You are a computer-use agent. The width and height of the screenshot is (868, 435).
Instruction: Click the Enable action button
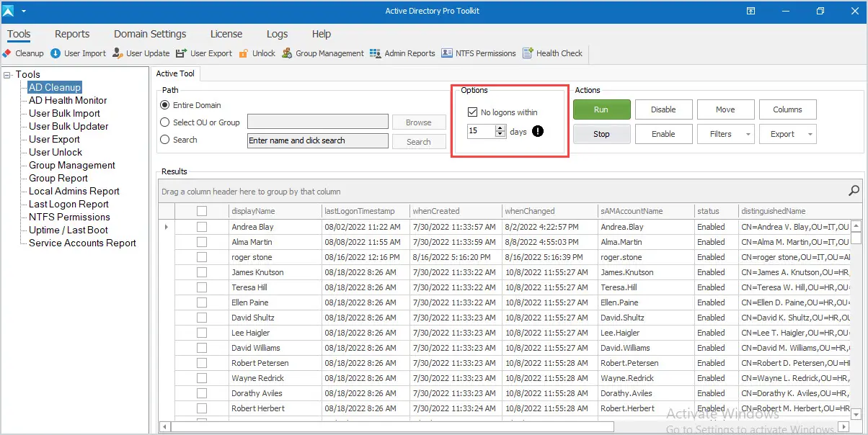[x=664, y=134]
